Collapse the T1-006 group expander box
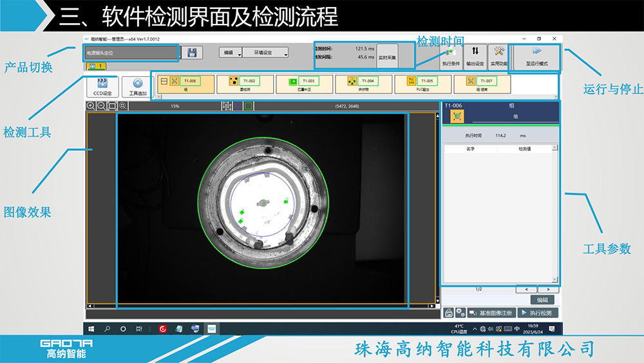This screenshot has height=363, width=644. pyautogui.click(x=164, y=81)
